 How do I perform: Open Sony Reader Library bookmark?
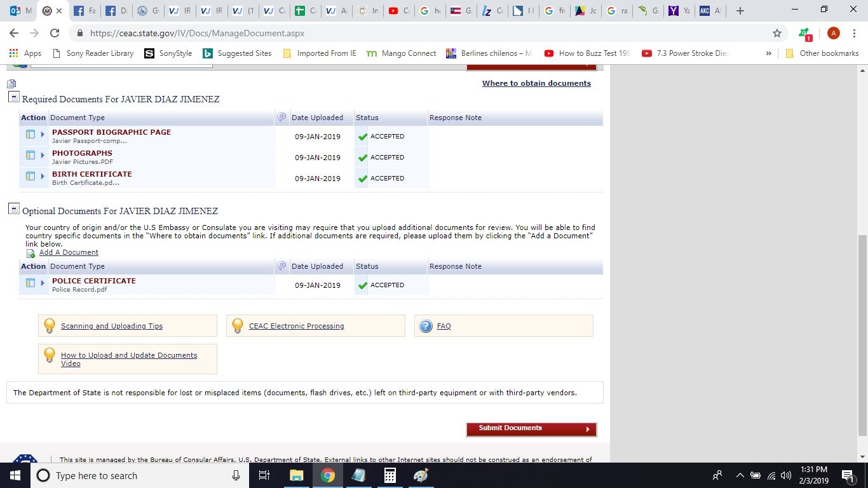(x=92, y=53)
